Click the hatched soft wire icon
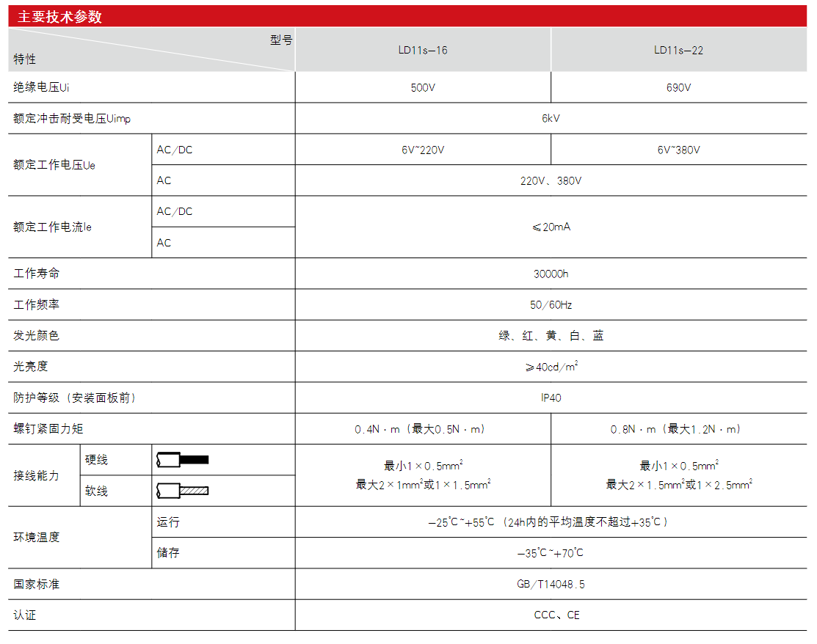The height and width of the screenshot is (644, 817). pos(183,490)
